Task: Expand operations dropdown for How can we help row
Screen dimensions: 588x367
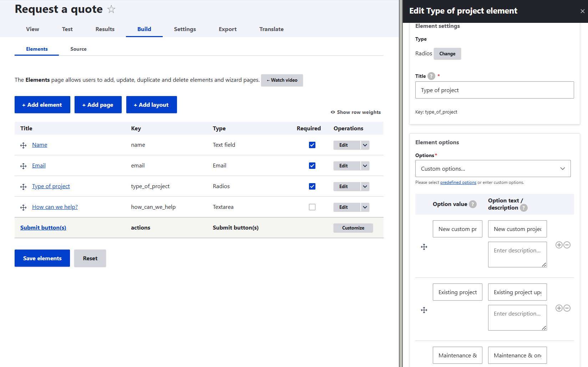Action: point(365,207)
